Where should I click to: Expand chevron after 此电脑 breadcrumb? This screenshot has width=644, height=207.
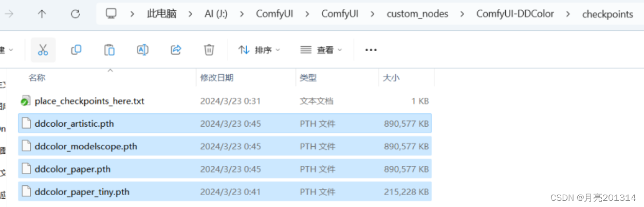(x=191, y=14)
